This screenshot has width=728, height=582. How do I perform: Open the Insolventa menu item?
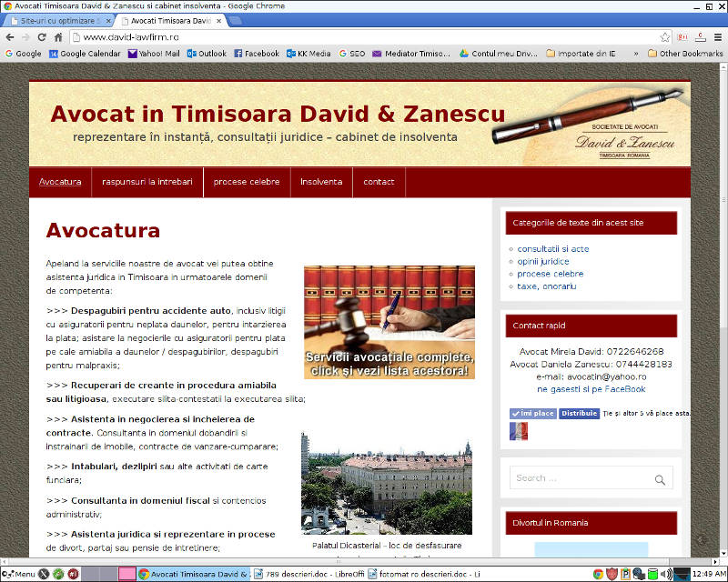pos(321,182)
